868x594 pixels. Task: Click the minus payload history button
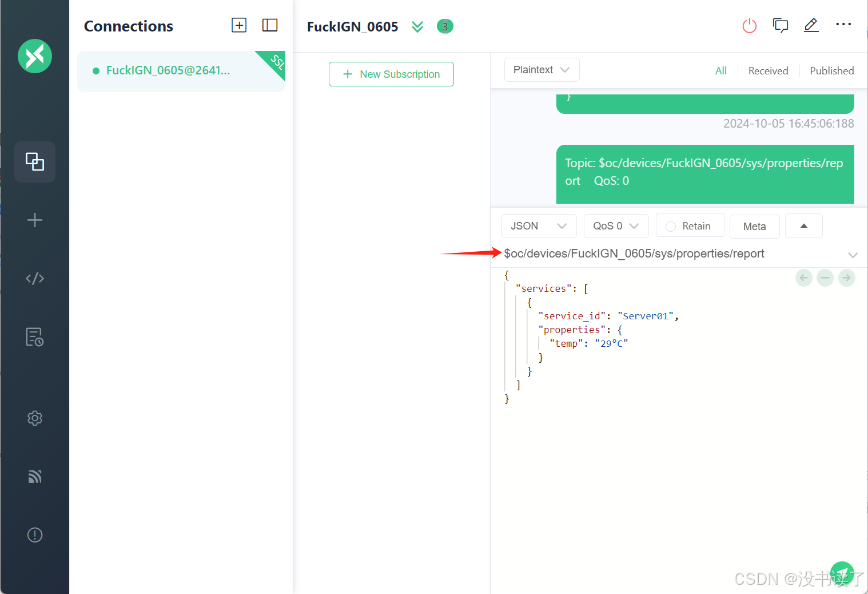[825, 278]
